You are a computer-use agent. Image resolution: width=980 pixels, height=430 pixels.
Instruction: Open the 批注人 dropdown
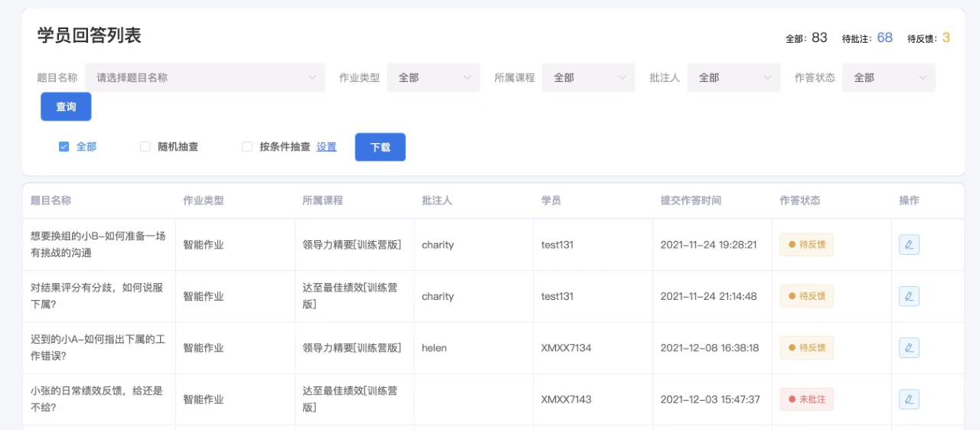tap(734, 77)
